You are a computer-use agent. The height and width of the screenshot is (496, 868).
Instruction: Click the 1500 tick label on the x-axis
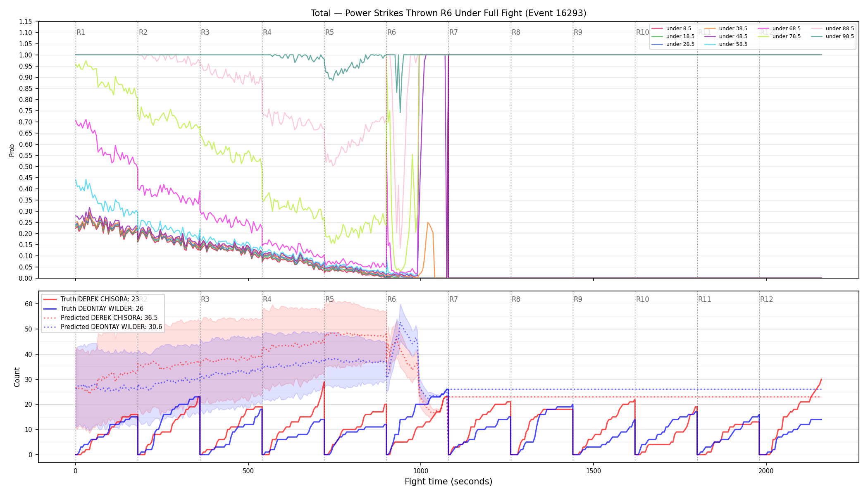[x=594, y=471]
